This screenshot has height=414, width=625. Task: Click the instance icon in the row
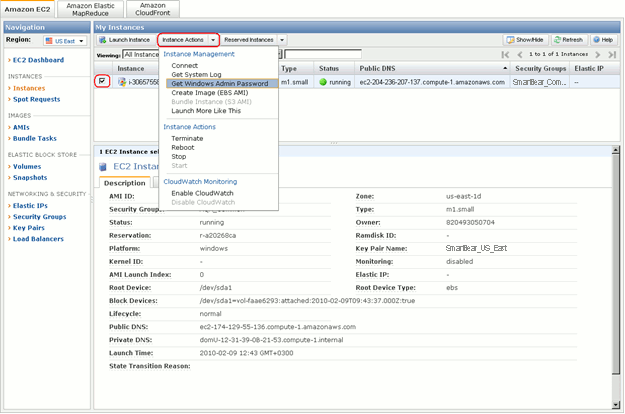tap(122, 82)
